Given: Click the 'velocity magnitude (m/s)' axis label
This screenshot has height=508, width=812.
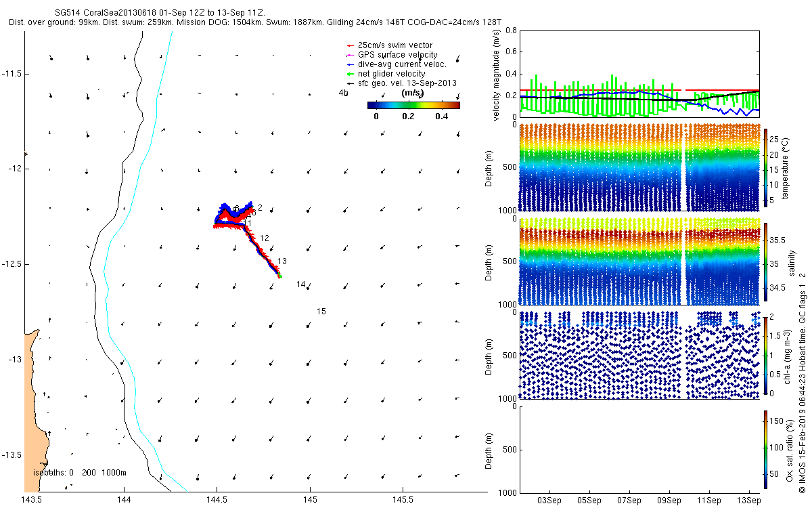Looking at the screenshot, I should [497, 75].
